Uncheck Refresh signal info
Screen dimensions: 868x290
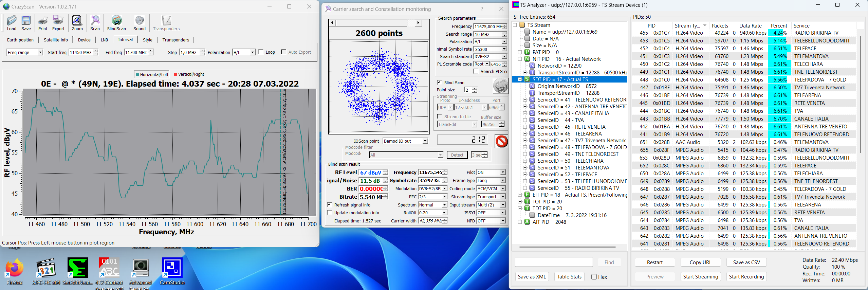tap(329, 205)
